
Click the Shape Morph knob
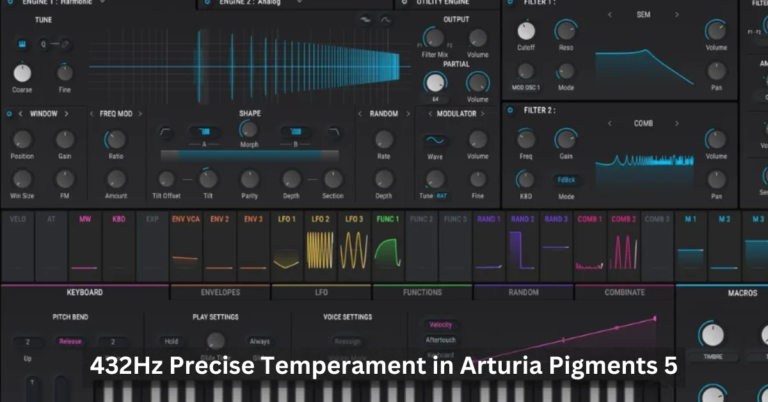[x=249, y=130]
